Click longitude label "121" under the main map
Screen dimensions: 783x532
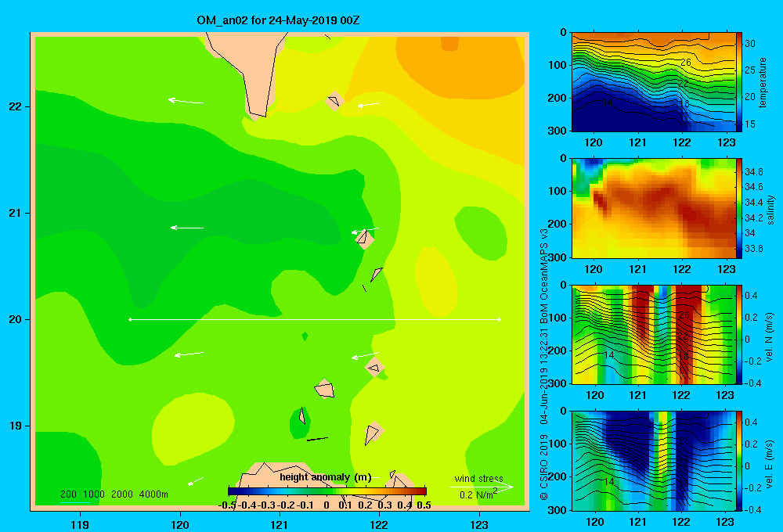[280, 524]
